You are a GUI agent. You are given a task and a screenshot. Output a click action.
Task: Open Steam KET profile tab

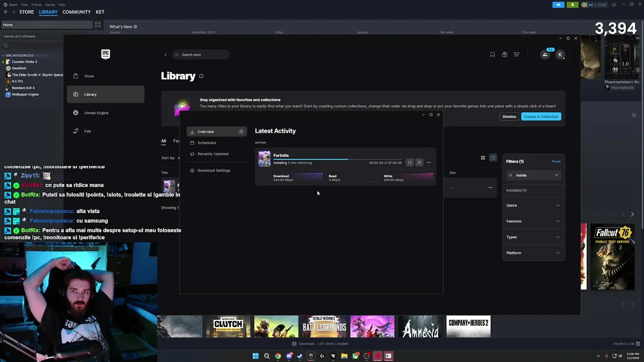tap(100, 12)
